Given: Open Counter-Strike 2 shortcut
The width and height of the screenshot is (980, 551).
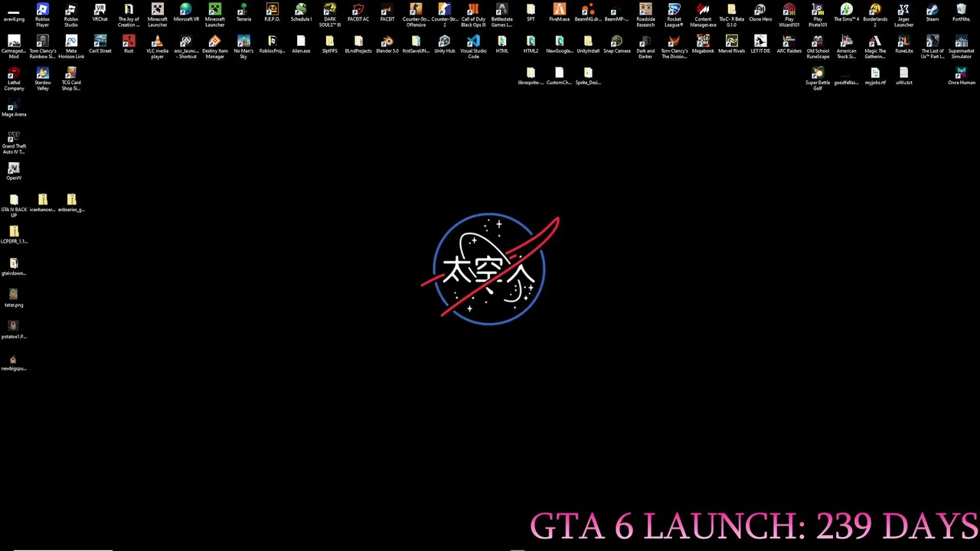Looking at the screenshot, I should [x=444, y=15].
